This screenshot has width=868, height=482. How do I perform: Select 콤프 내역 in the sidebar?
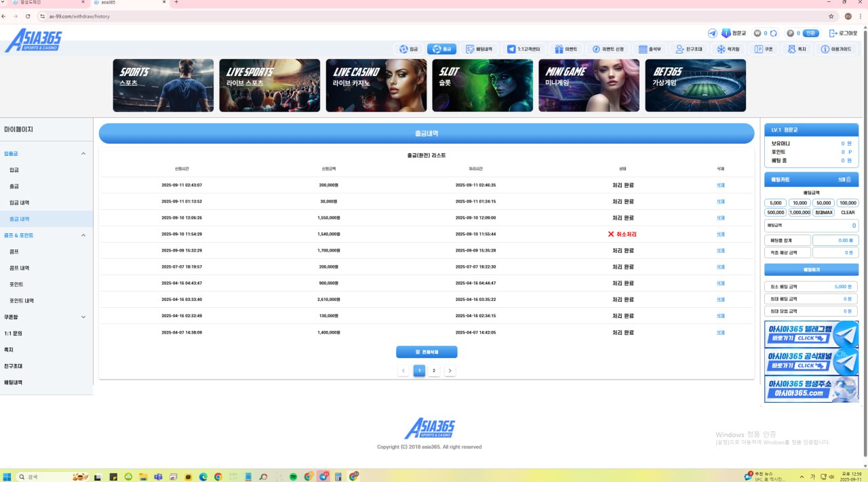pos(46,268)
